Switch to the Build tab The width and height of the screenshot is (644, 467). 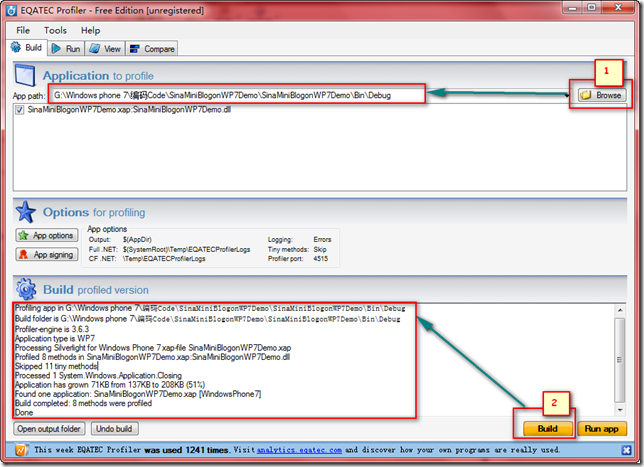[27, 48]
